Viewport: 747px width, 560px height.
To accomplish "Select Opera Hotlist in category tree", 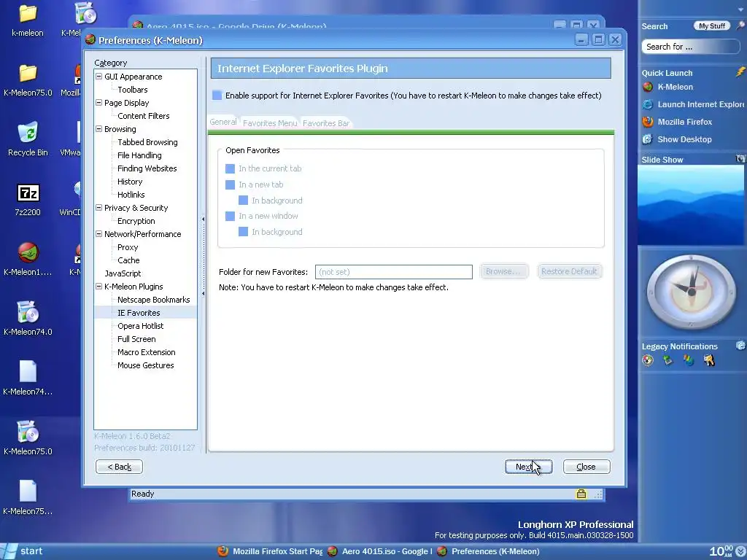I will (140, 326).
